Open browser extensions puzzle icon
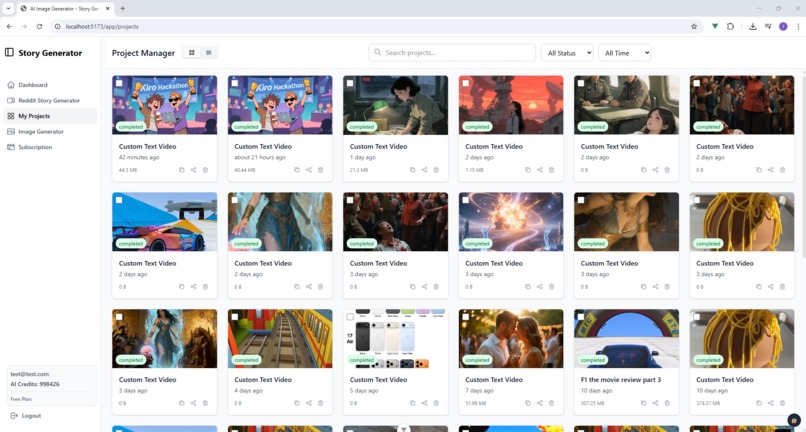The image size is (806, 432). coord(730,26)
